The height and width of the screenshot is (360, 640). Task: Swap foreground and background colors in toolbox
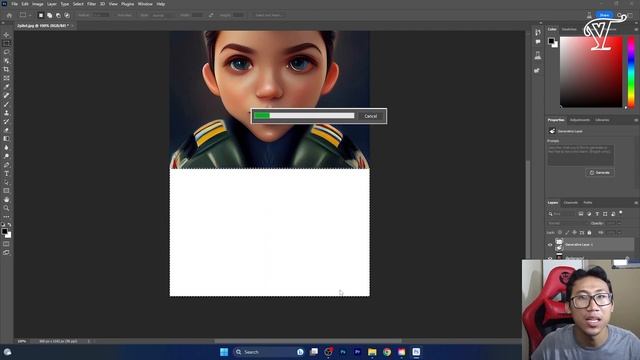9,224
